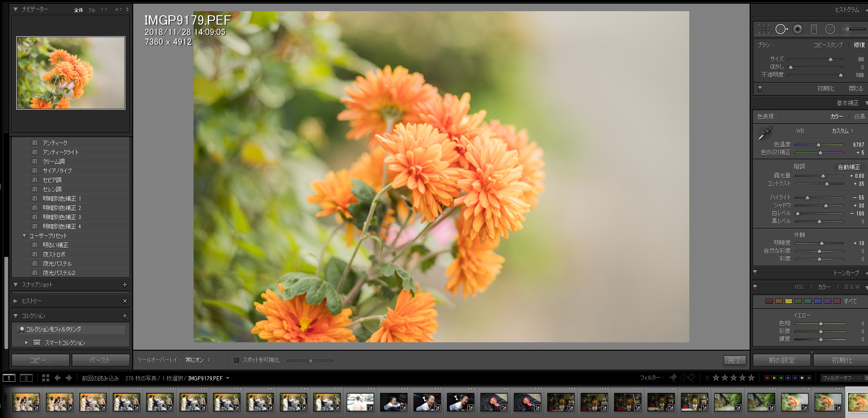Apply the セピア調 preset

pos(52,180)
